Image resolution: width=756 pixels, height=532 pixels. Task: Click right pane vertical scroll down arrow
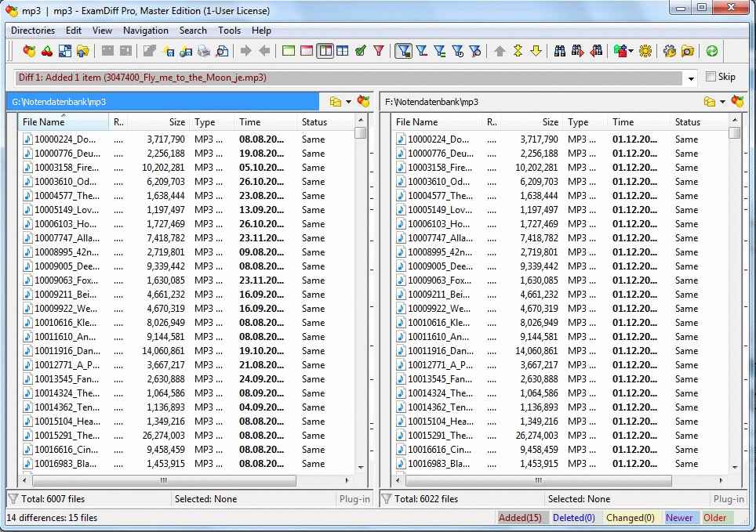click(x=735, y=467)
